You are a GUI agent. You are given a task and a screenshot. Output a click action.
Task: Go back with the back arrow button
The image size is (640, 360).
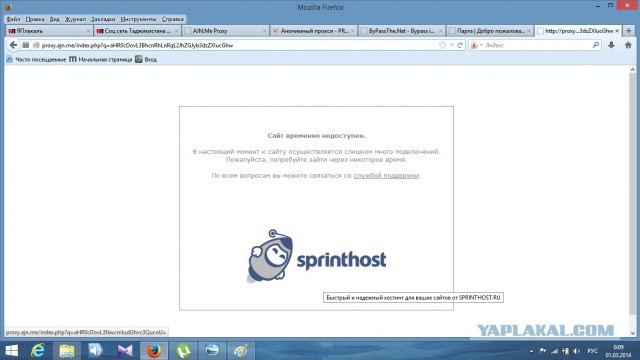point(13,45)
